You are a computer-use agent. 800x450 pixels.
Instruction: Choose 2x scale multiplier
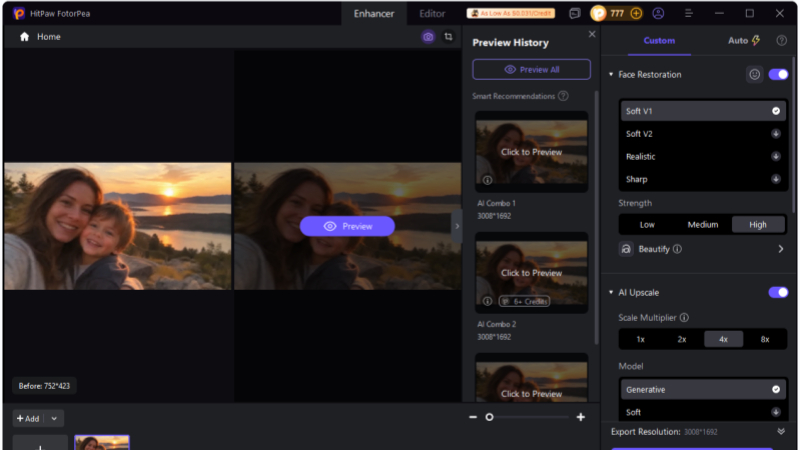pyautogui.click(x=682, y=339)
